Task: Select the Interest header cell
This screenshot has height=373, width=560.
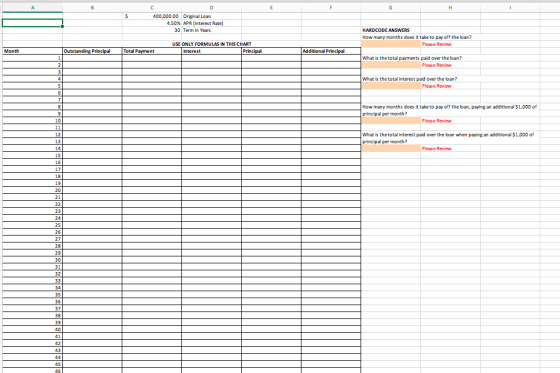Action: click(x=211, y=51)
